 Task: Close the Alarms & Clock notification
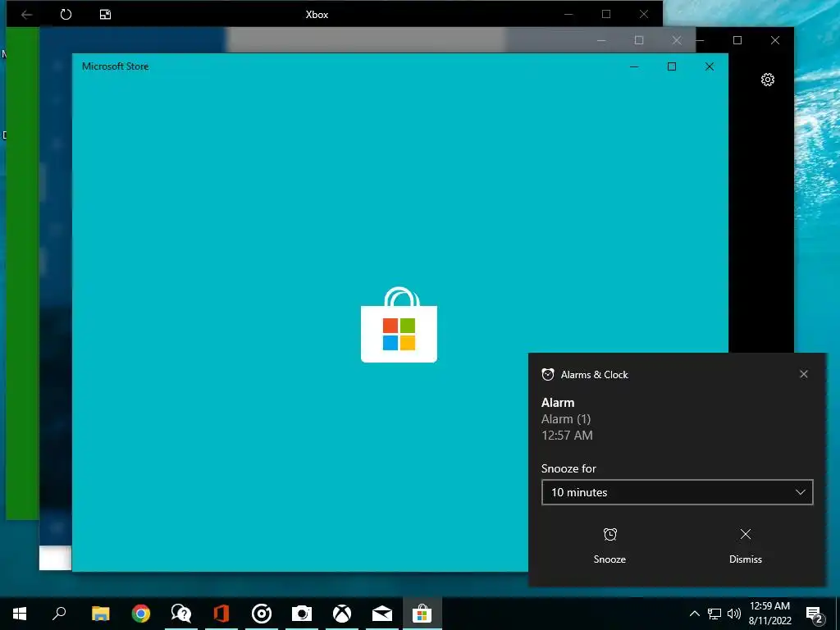804,374
